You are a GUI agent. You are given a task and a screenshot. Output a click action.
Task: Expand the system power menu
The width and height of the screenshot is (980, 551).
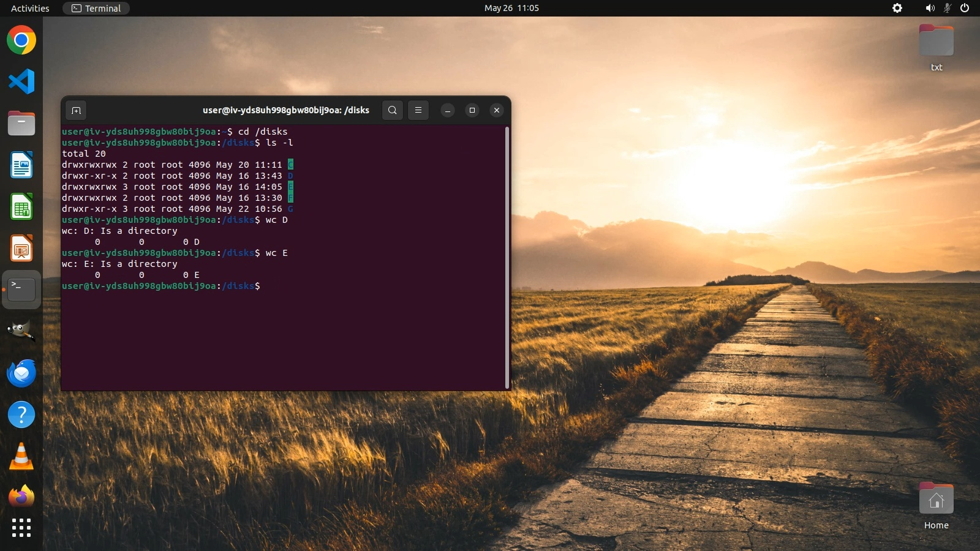(964, 8)
